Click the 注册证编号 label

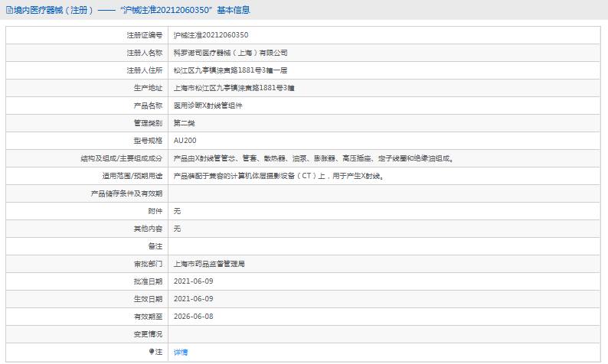click(x=145, y=35)
